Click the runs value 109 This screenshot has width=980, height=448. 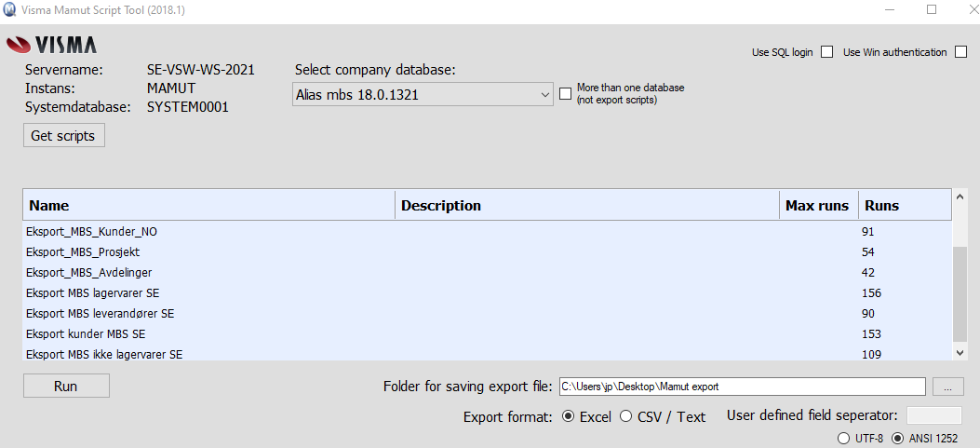tap(871, 354)
